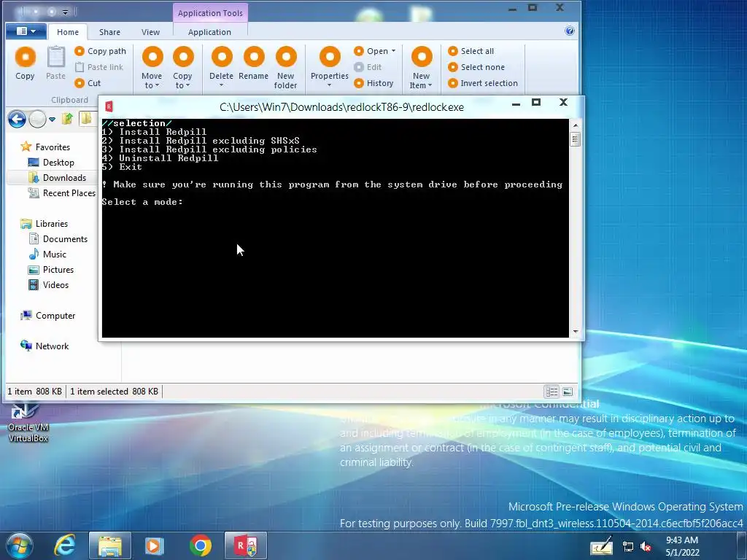This screenshot has height=560, width=747.
Task: Click the Select a mode prompt line
Action: tap(142, 202)
